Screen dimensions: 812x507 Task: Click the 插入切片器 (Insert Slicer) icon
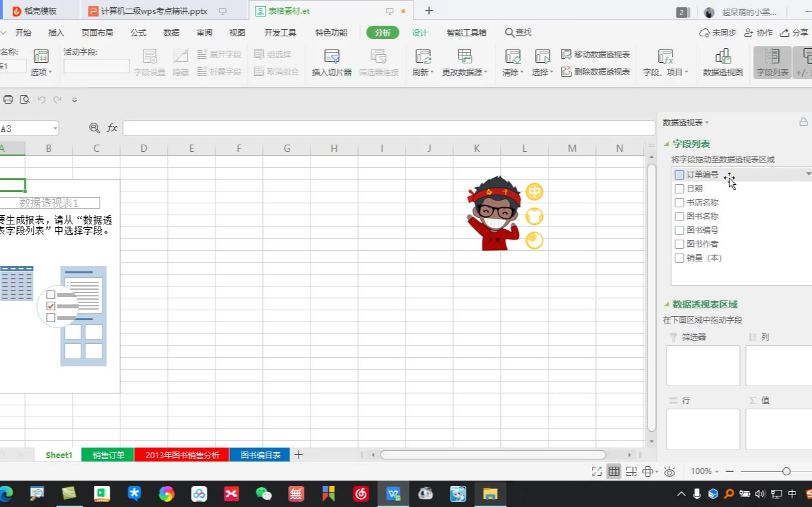332,57
